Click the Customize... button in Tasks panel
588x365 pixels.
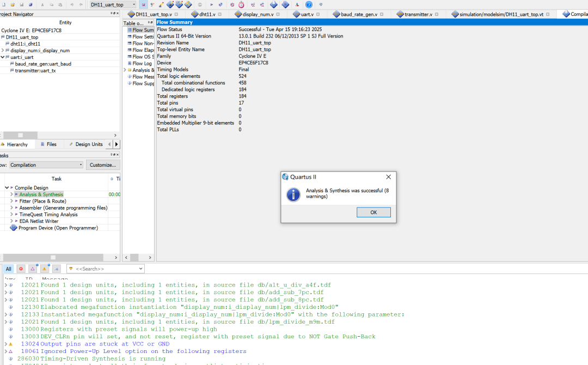click(x=102, y=165)
